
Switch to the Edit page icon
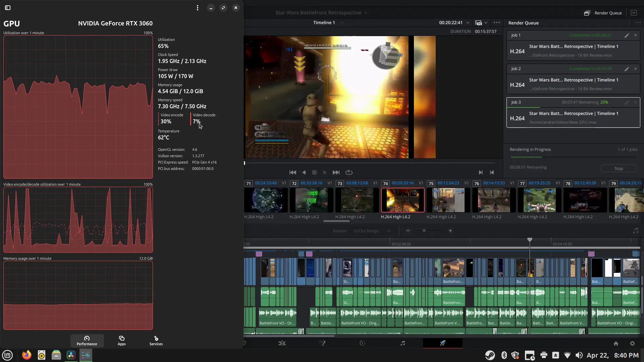282,343
